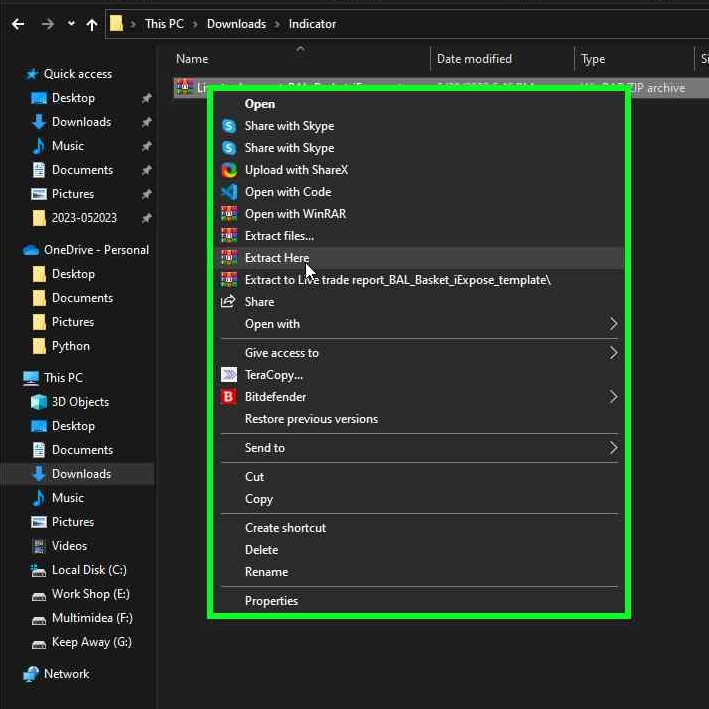The height and width of the screenshot is (709, 709).
Task: Select OneDrive - Personal
Action: [96, 250]
